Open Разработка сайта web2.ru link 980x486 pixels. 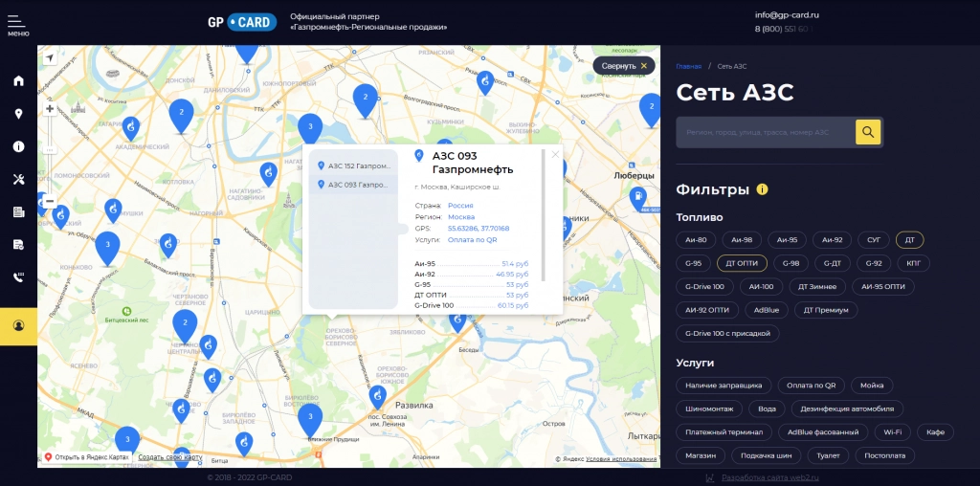[x=770, y=478]
